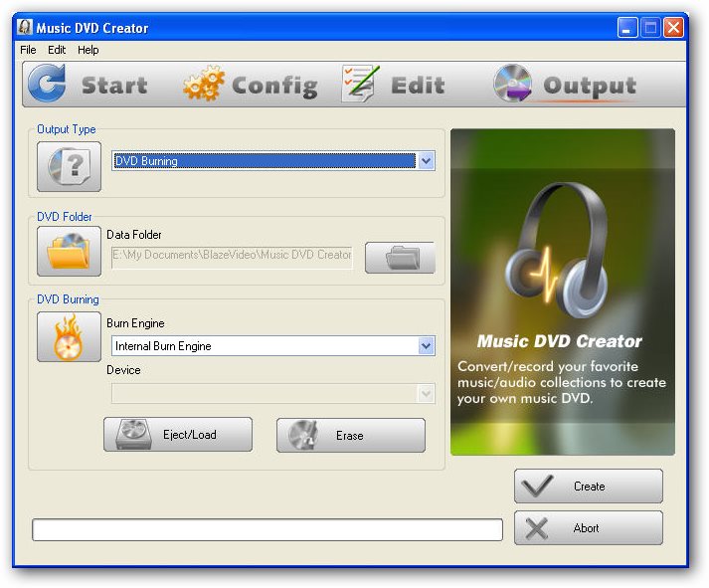Viewport: 709px width, 588px height.
Task: Open the File menu
Action: coord(28,50)
